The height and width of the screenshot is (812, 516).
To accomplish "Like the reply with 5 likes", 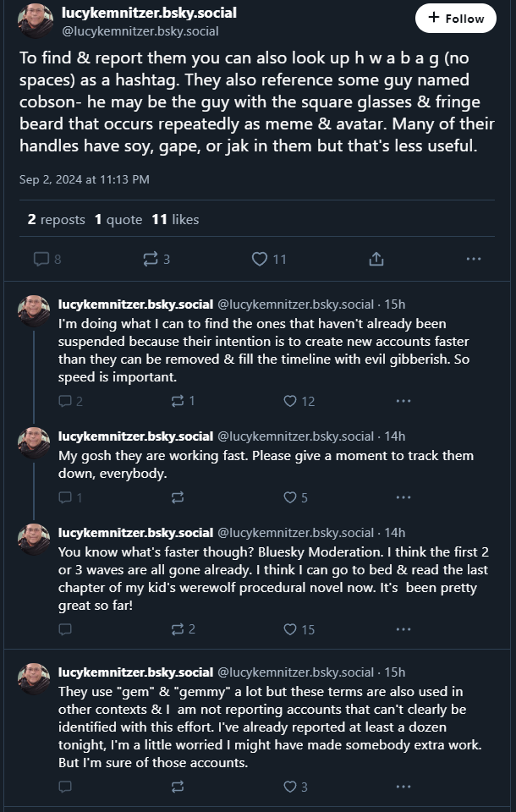I will (290, 497).
